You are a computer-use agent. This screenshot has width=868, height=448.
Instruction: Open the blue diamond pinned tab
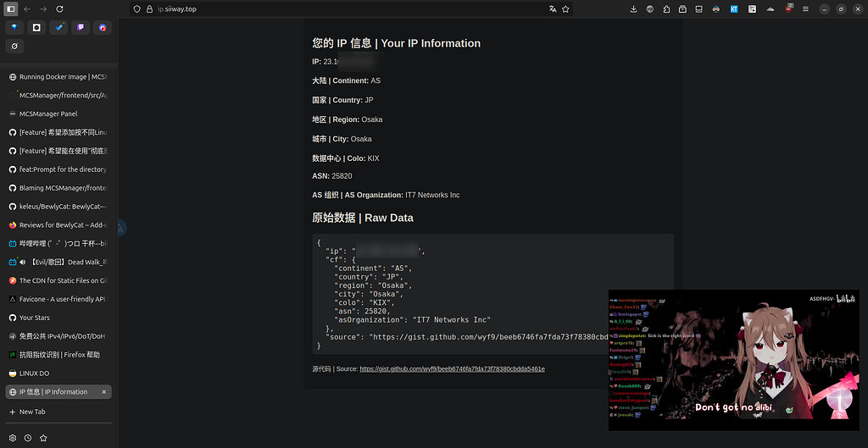[x=14, y=28]
